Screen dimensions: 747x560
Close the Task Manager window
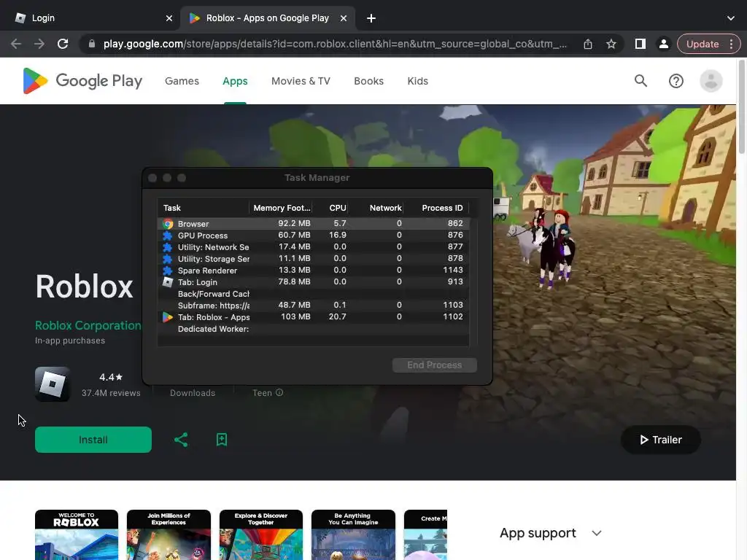click(152, 178)
